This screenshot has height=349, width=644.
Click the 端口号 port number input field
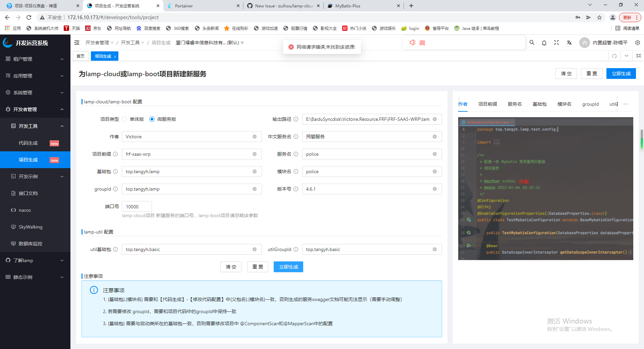pos(137,206)
